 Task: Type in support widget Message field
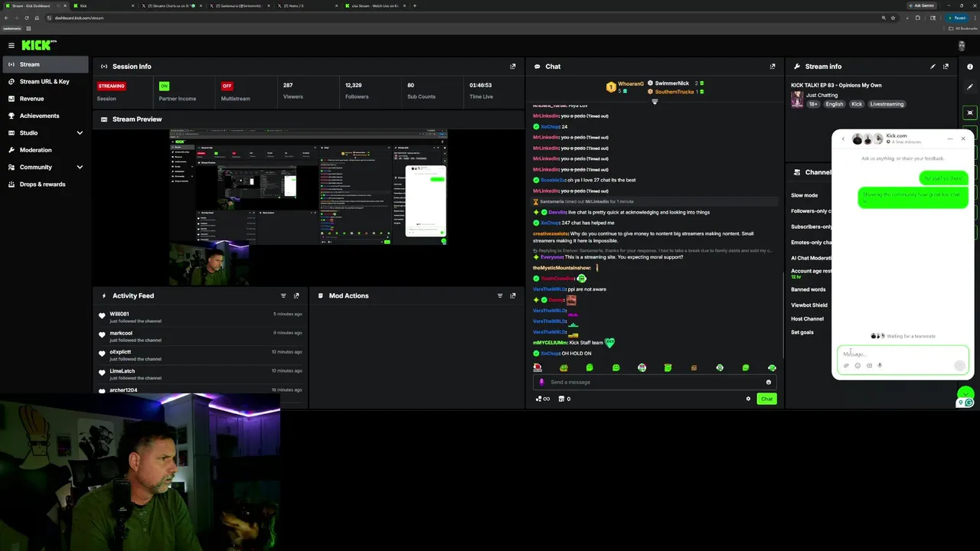[902, 354]
